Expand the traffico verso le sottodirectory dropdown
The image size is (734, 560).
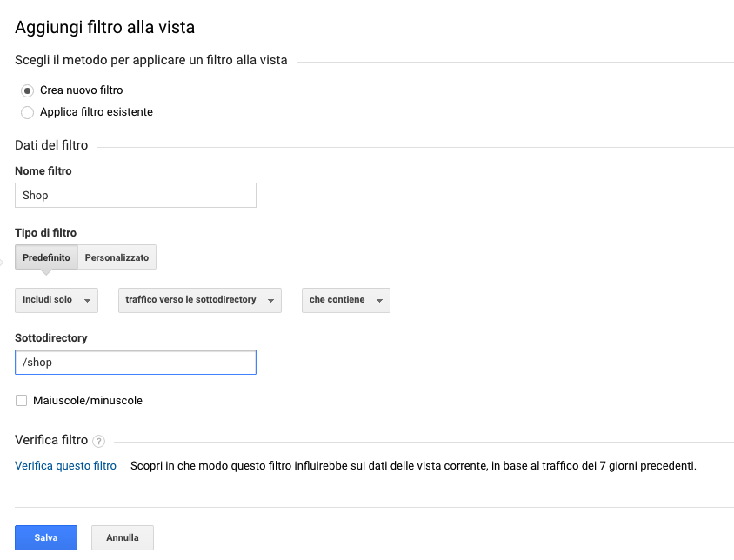[x=199, y=300]
